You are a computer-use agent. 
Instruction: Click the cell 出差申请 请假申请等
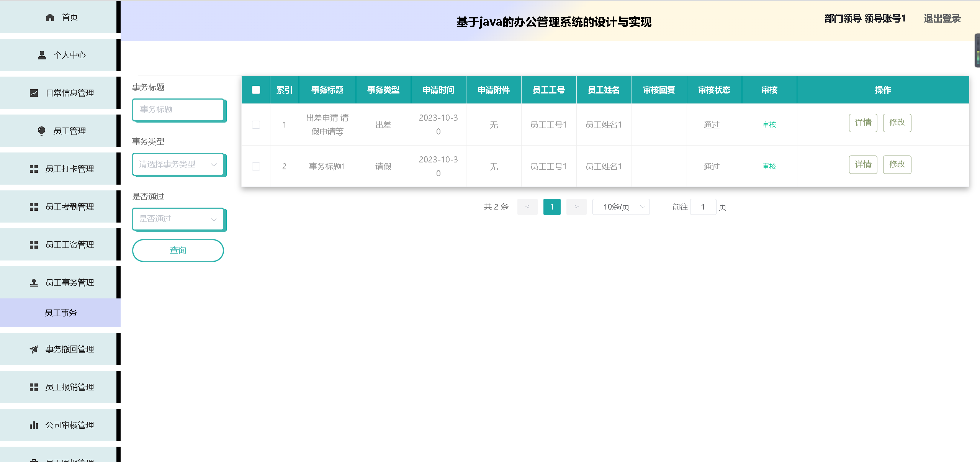point(327,125)
